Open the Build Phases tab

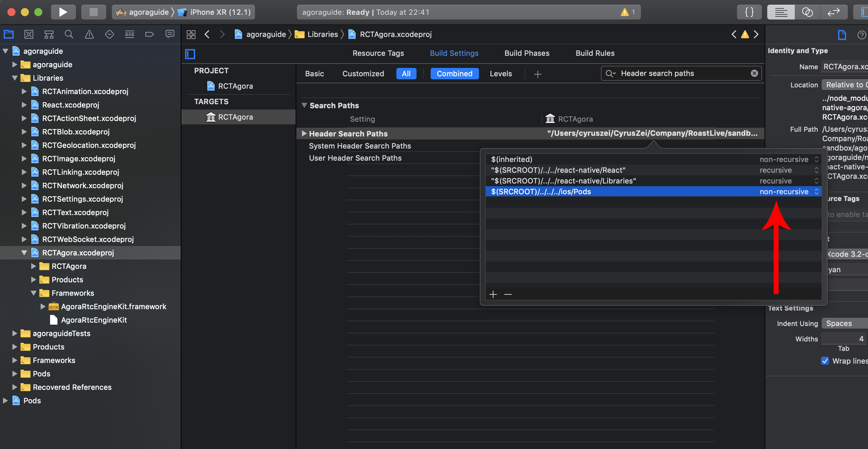(x=527, y=53)
